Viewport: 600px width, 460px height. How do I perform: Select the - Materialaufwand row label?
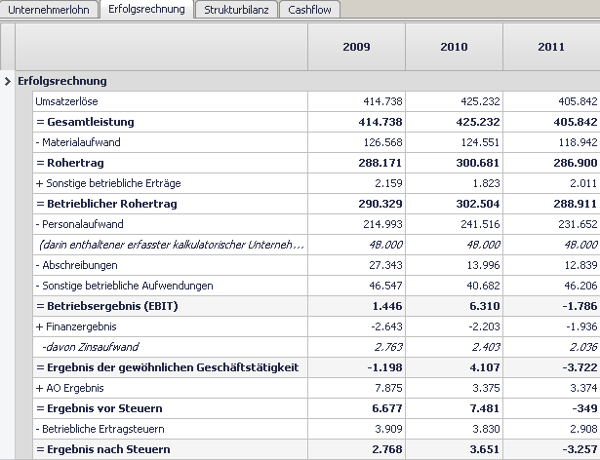(x=78, y=142)
